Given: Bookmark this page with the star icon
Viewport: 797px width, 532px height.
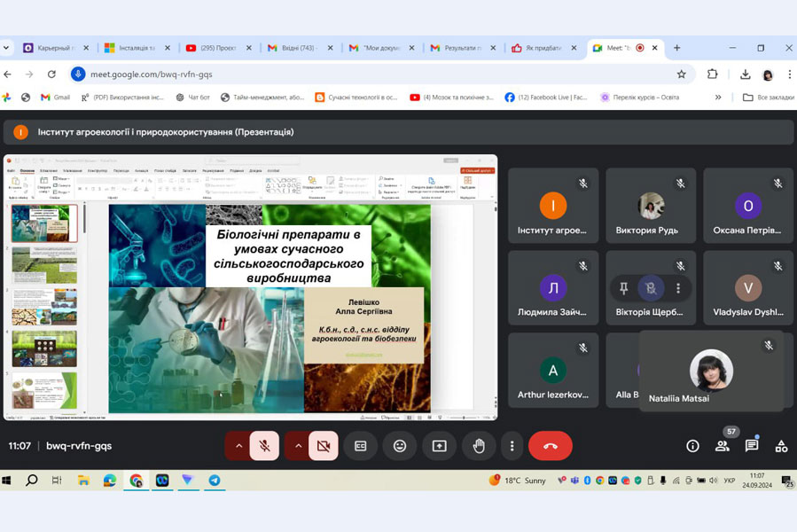Looking at the screenshot, I should 681,74.
